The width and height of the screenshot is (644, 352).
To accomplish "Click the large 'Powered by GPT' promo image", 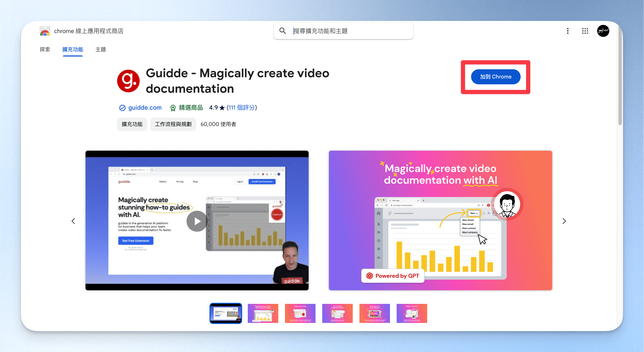I will 440,220.
